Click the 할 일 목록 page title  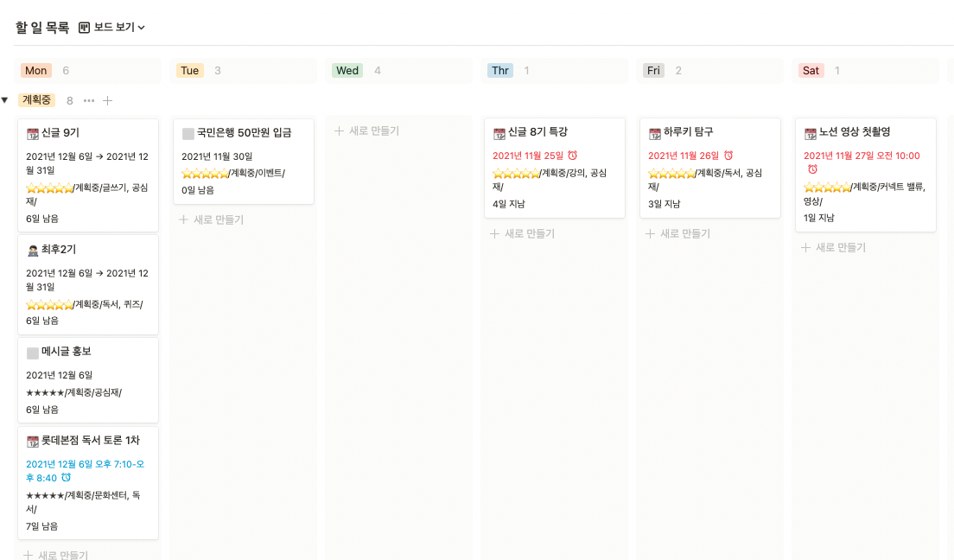coord(38,27)
